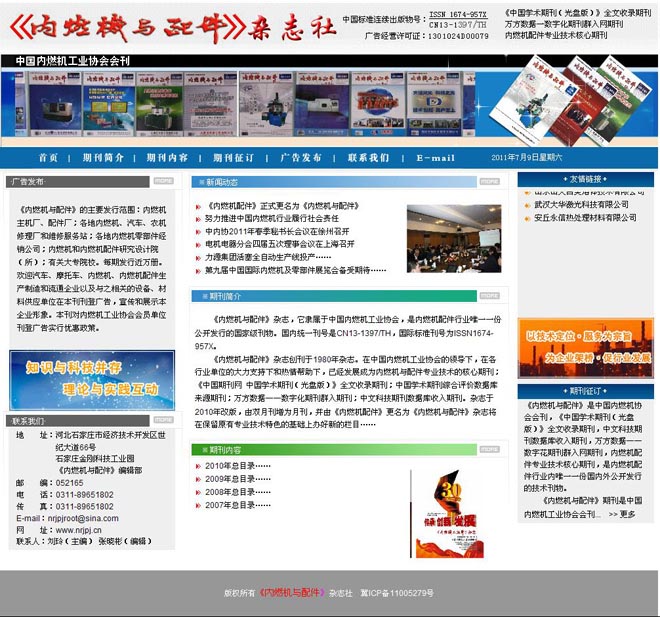Click the website address www.nrjpj.cn
The width and height of the screenshot is (660, 617).
pos(79,530)
